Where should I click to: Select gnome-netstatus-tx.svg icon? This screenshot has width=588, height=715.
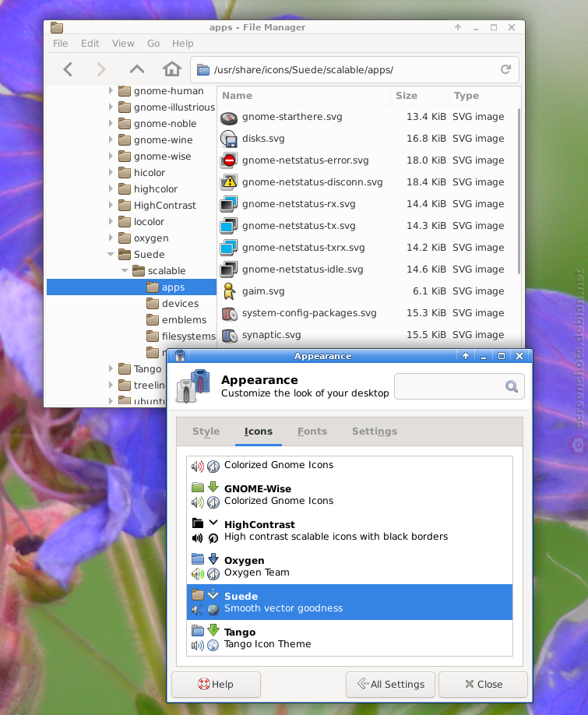229,226
